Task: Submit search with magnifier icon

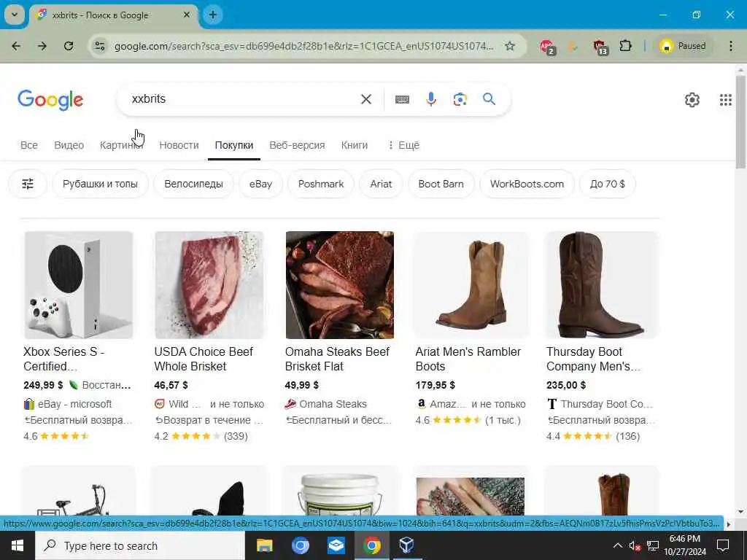Action: coord(489,99)
